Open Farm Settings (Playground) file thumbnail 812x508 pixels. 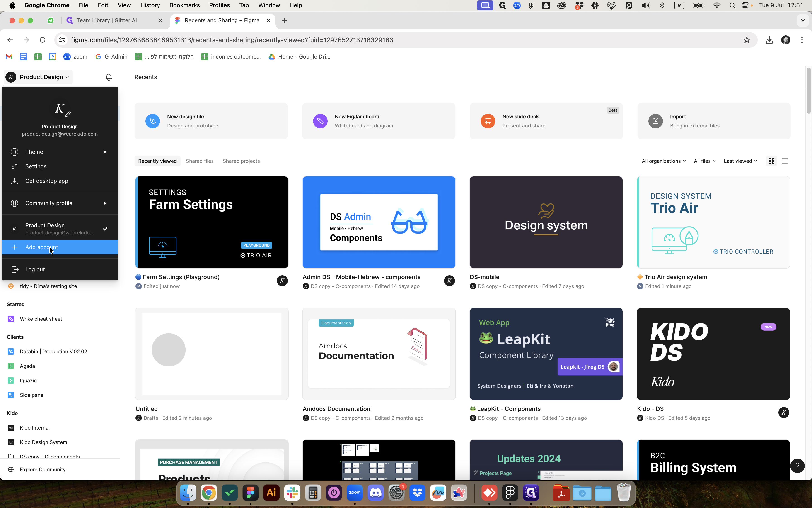click(211, 222)
